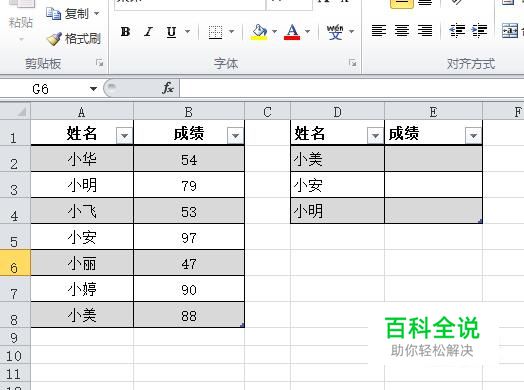
Task: Select column C header
Action: coord(267,112)
